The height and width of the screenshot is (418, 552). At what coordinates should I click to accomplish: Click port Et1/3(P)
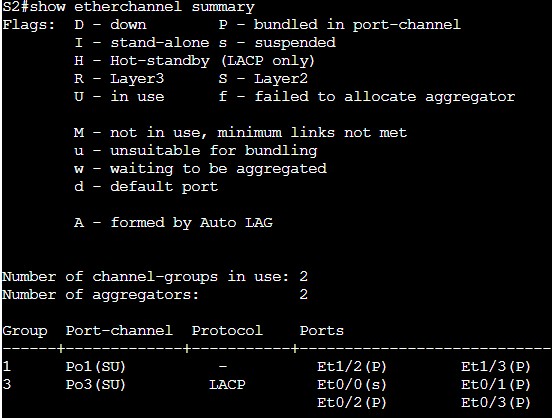pos(496,367)
